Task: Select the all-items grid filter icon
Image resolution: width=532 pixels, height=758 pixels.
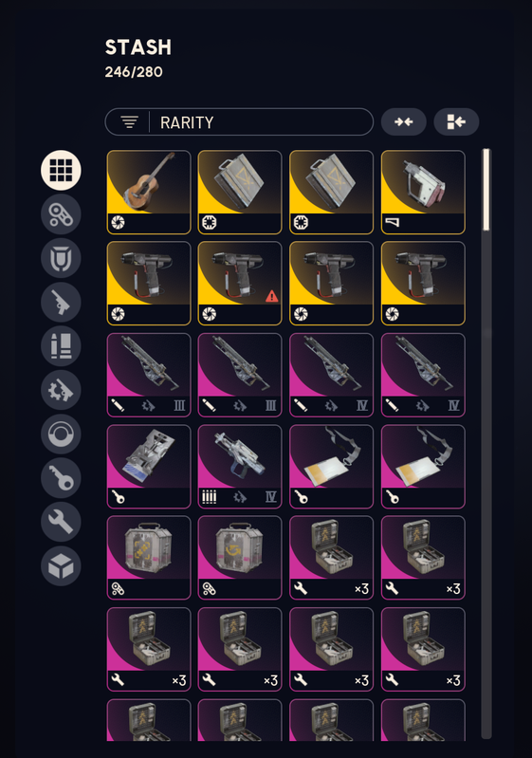Action: coord(61,170)
